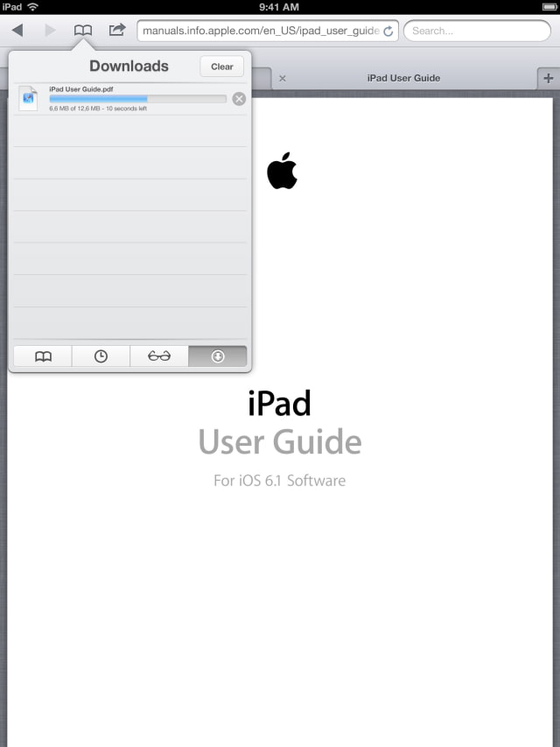Clear the downloads list
560x747 pixels.
point(222,67)
